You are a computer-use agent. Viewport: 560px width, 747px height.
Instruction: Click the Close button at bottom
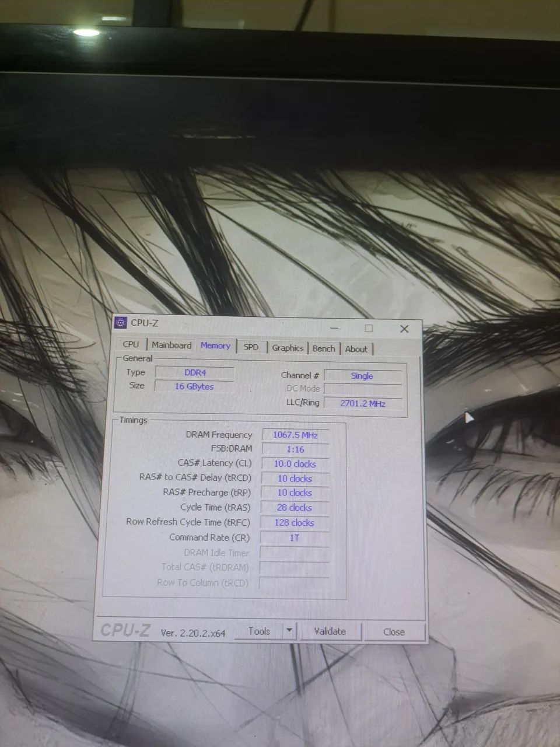tap(394, 632)
